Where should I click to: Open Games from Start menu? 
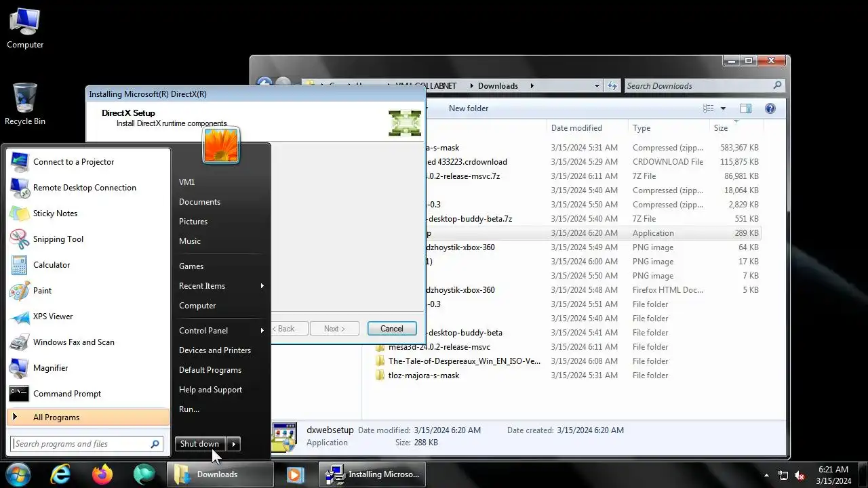191,266
